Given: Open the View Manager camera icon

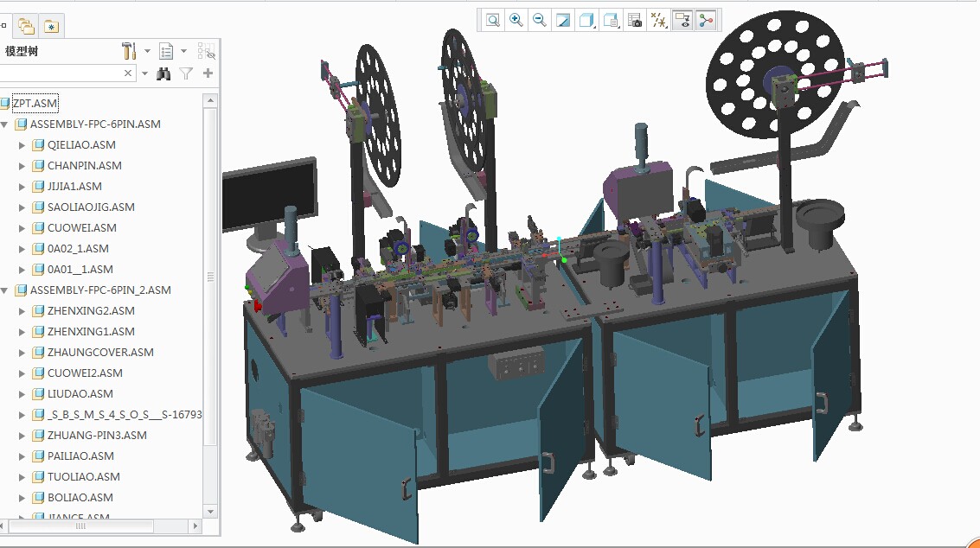Looking at the screenshot, I should coord(633,19).
